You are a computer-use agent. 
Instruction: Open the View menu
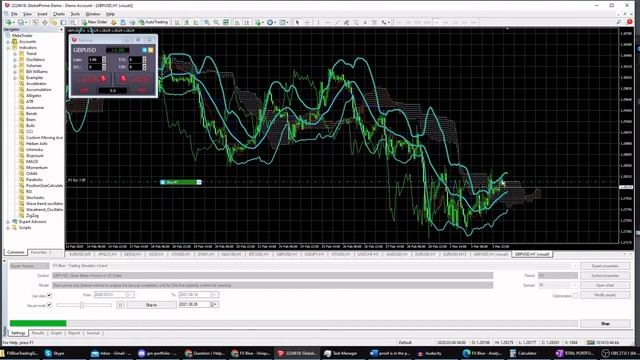coord(27,14)
